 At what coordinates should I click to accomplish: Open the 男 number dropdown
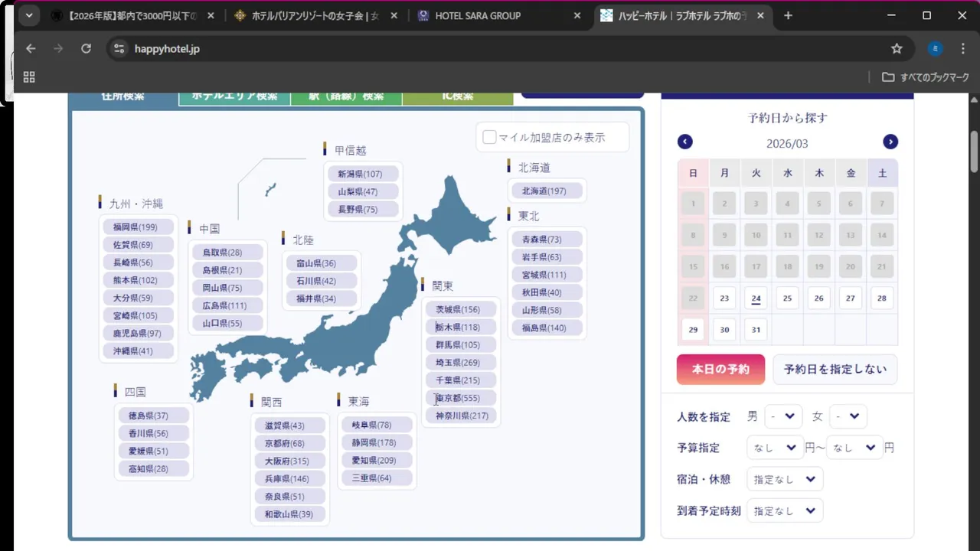coord(783,416)
